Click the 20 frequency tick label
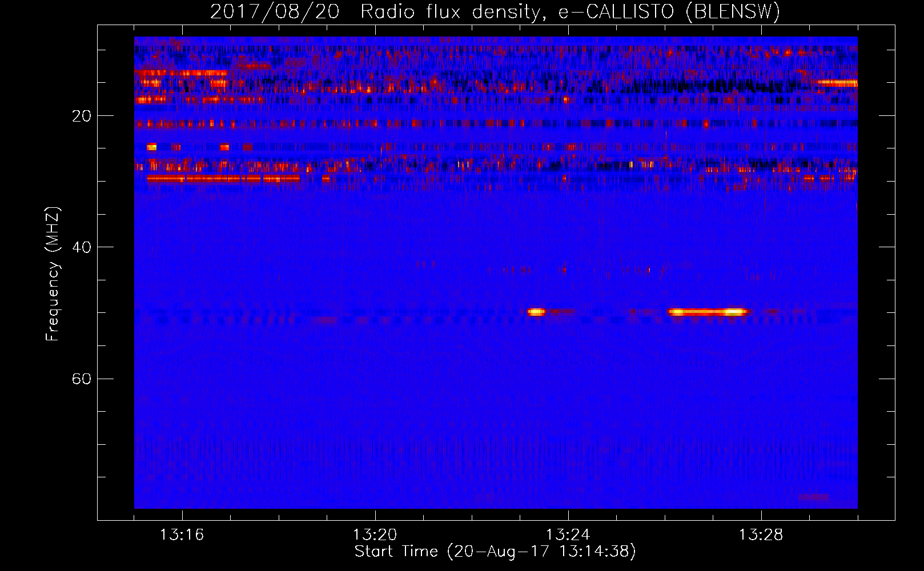924x571 pixels. point(81,116)
